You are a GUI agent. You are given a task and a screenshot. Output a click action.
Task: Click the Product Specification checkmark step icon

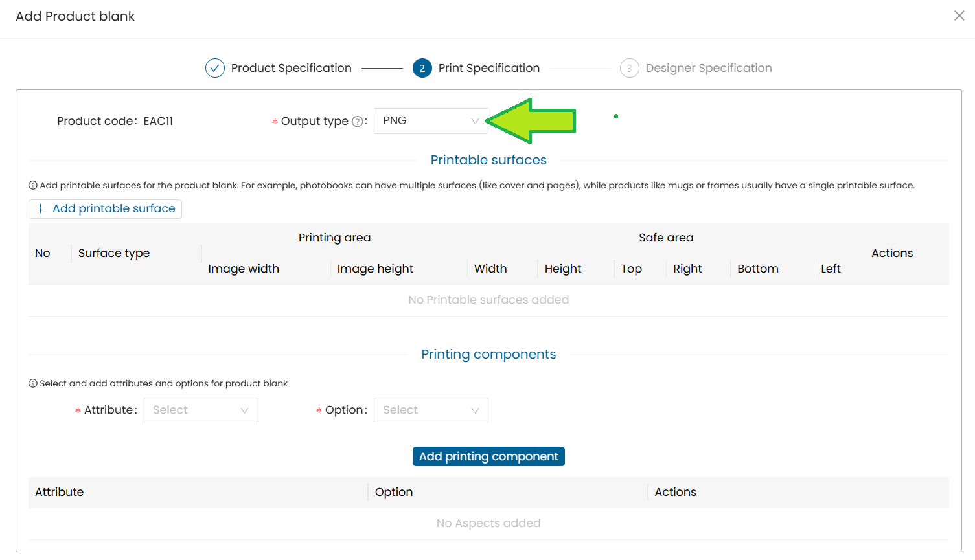click(x=215, y=68)
